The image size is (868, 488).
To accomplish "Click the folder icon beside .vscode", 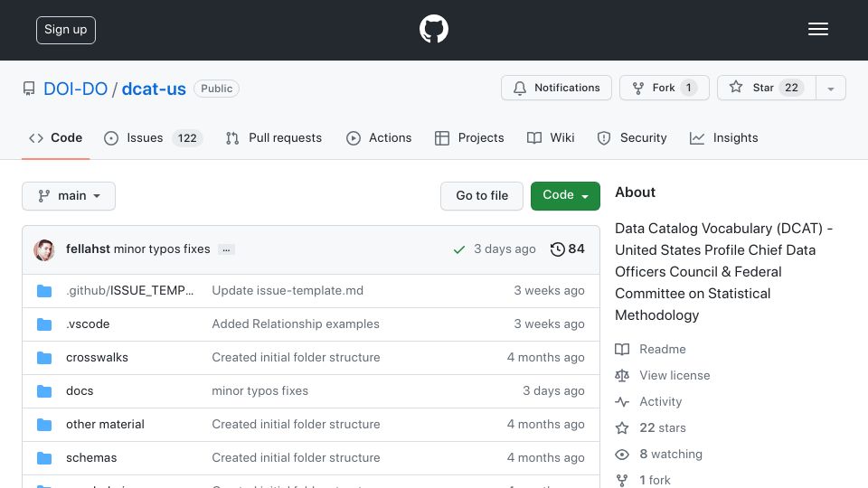I will [44, 324].
